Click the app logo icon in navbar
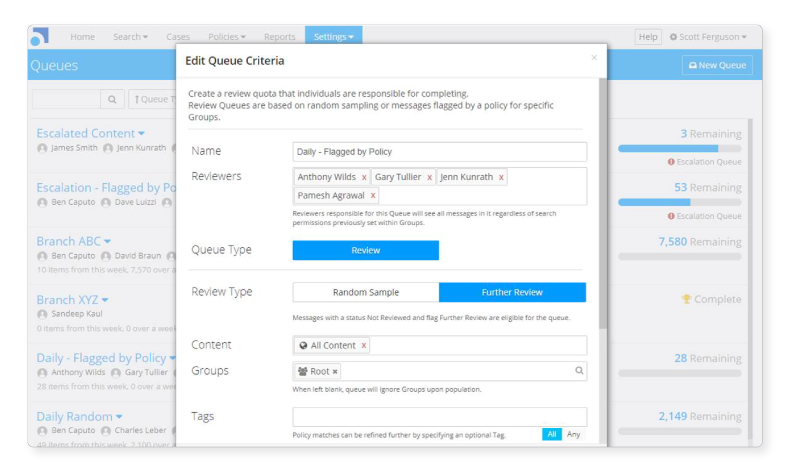The image size is (800, 475). coord(39,37)
